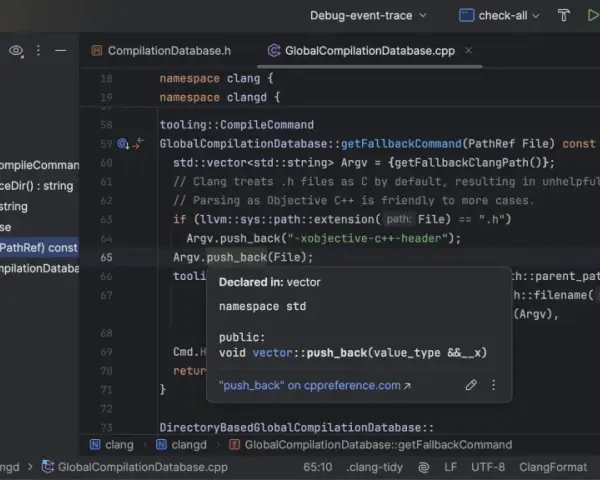This screenshot has height=480, width=600.
Task: Click the pencil edit icon in the popup
Action: coord(471,385)
